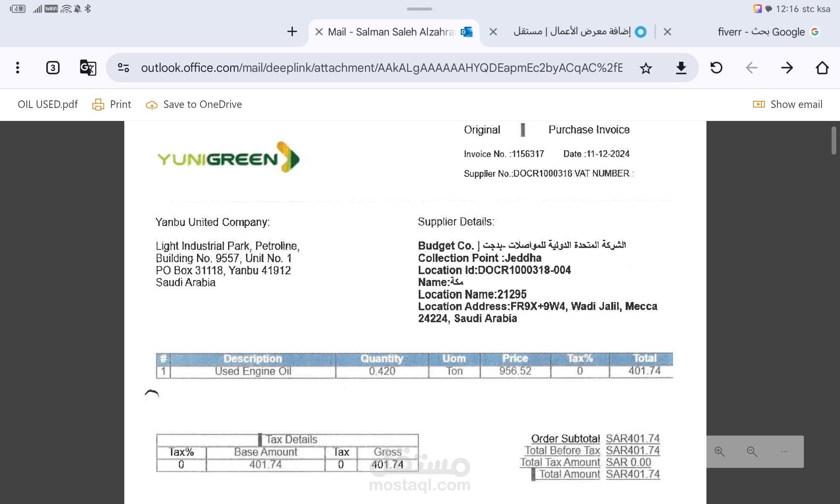Image resolution: width=840 pixels, height=504 pixels.
Task: Tap the Bluetooth icon in status bar
Action: [88, 9]
